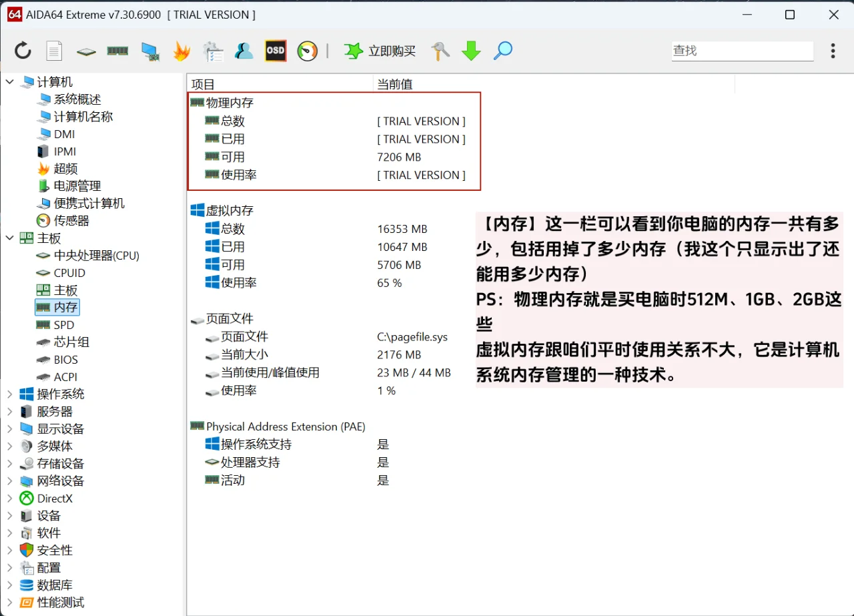The height and width of the screenshot is (616, 854).
Task: Collapse the 主板 tree node
Action: point(10,238)
